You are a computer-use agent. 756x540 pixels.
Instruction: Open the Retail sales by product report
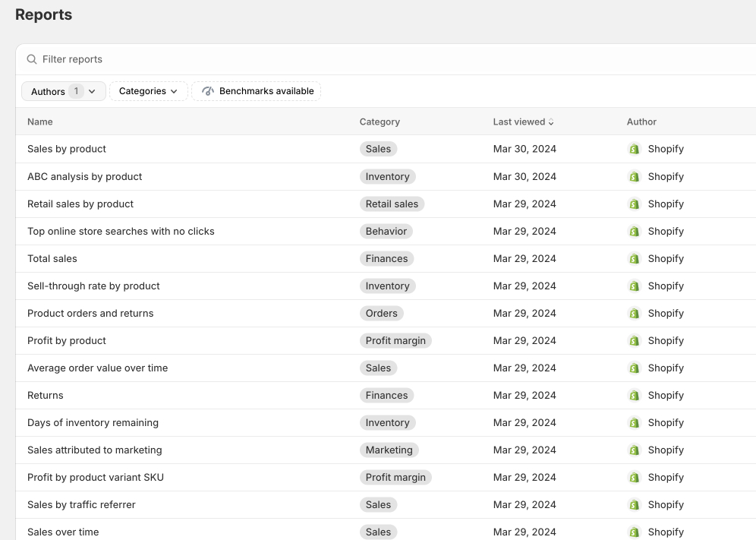click(x=80, y=204)
